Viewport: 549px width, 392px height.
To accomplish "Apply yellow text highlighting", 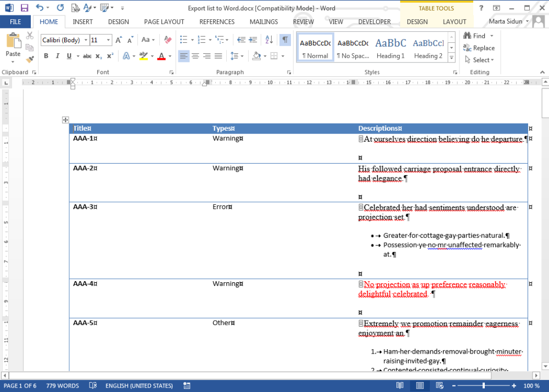I will click(143, 56).
